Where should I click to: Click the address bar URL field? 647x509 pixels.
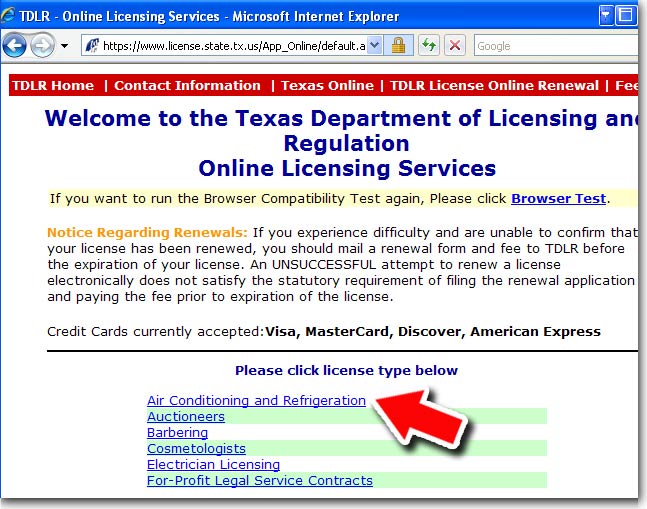point(234,45)
